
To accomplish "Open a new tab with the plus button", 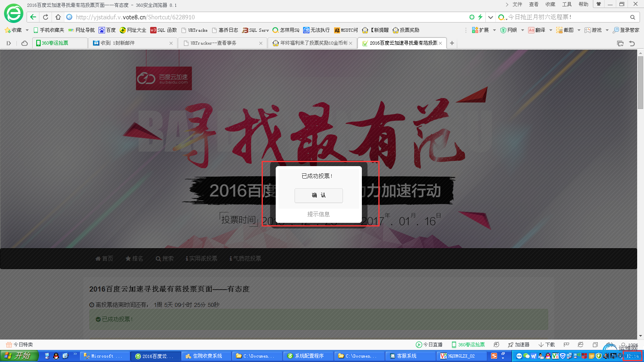I will point(452,43).
